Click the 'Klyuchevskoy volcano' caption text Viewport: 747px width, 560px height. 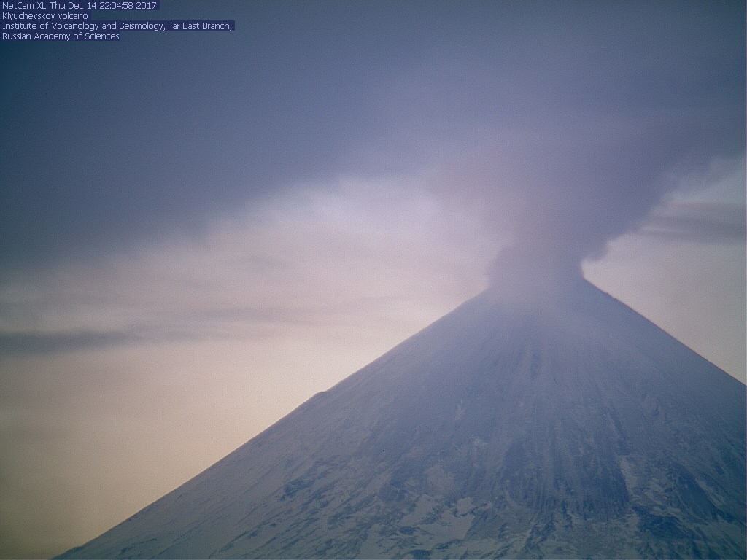pos(45,16)
